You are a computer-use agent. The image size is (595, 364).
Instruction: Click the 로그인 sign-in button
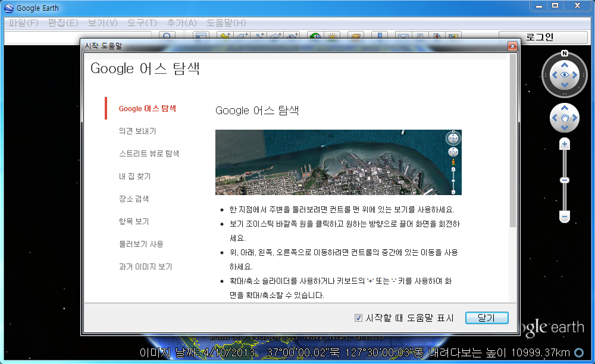[x=543, y=37]
